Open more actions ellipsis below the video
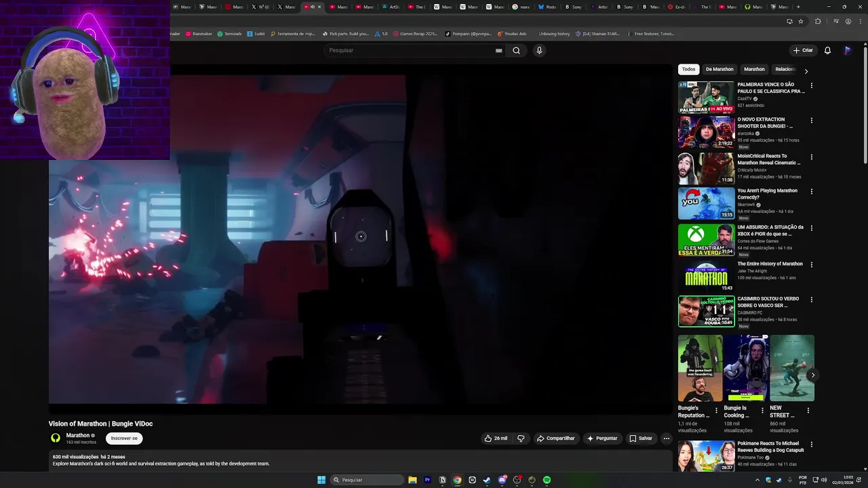Viewport: 868px width, 488px height. click(x=666, y=439)
